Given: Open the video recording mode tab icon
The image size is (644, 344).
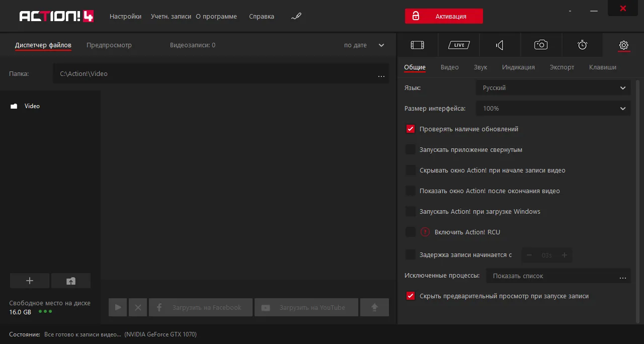Looking at the screenshot, I should pos(418,45).
